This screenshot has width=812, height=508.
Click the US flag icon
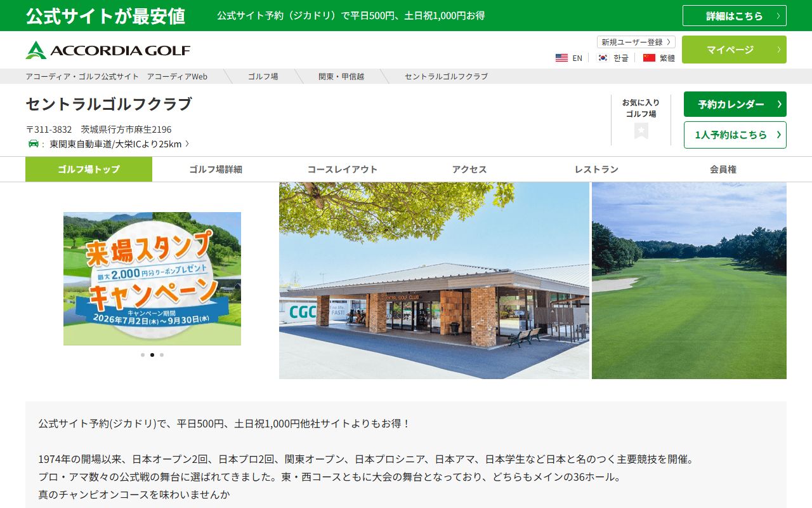pyautogui.click(x=561, y=58)
